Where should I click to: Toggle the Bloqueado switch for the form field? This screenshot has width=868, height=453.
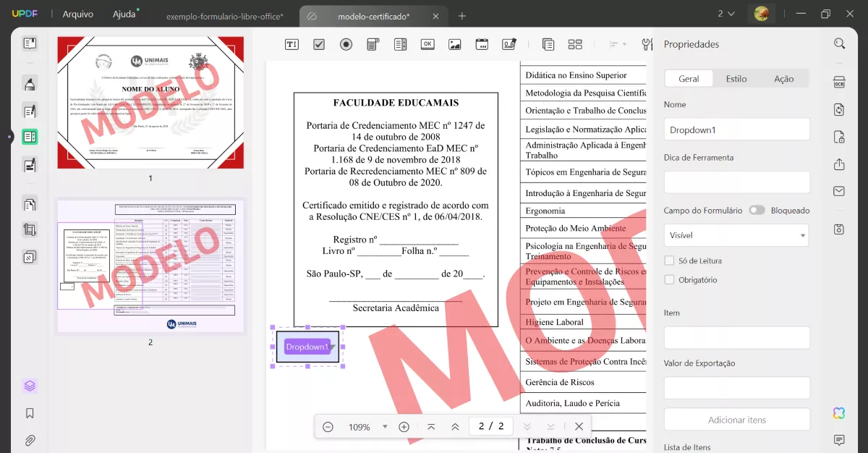point(757,210)
